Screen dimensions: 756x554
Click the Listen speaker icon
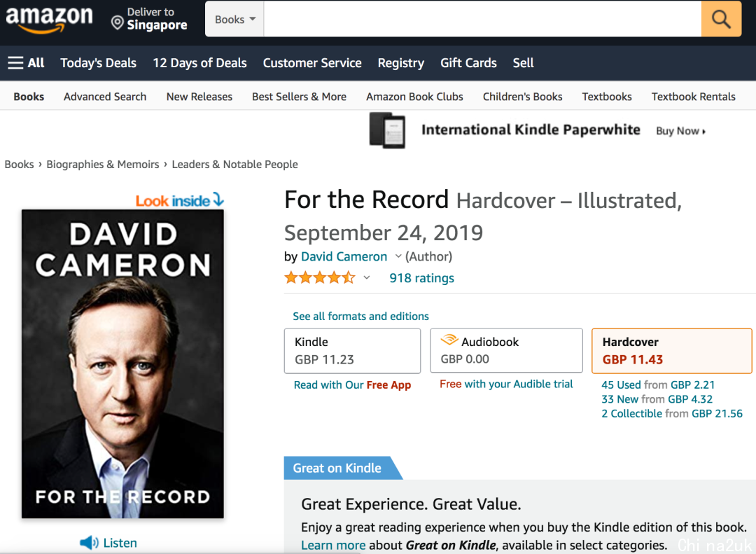click(89, 542)
